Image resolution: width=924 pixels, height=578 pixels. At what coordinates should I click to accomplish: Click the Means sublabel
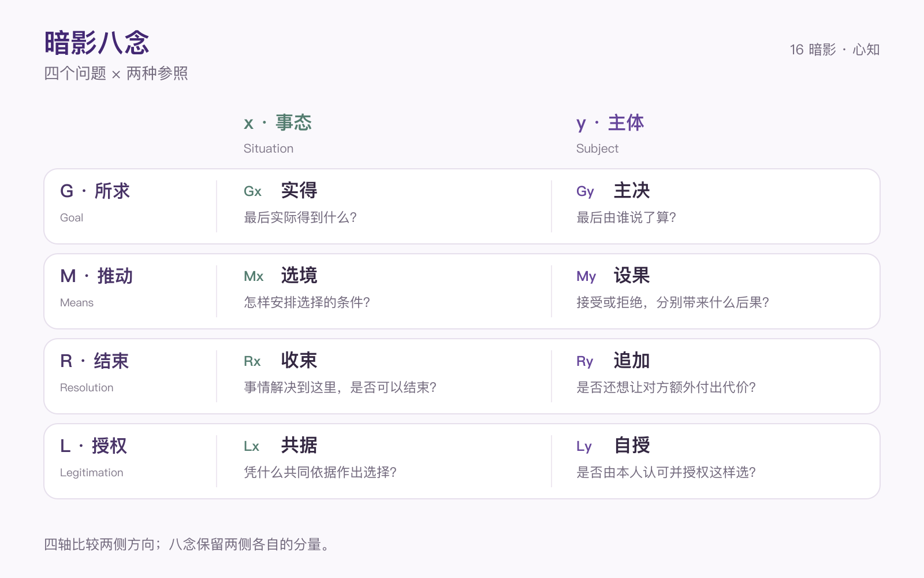tap(77, 303)
